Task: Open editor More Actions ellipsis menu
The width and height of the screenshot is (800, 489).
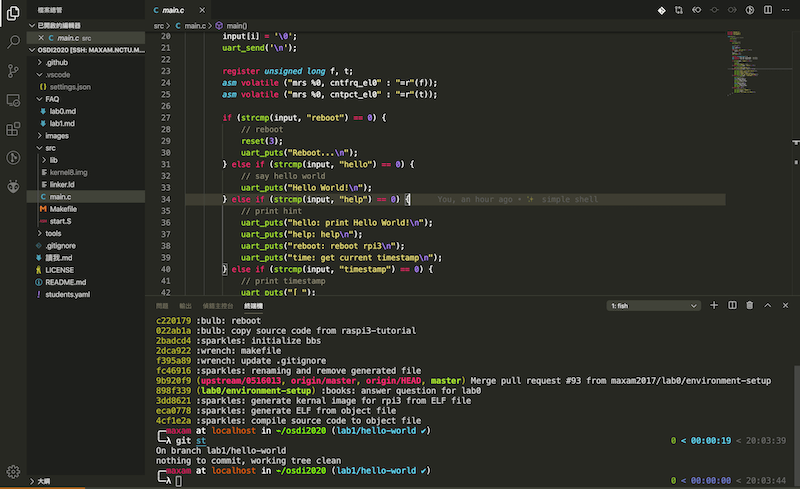Action: point(785,10)
